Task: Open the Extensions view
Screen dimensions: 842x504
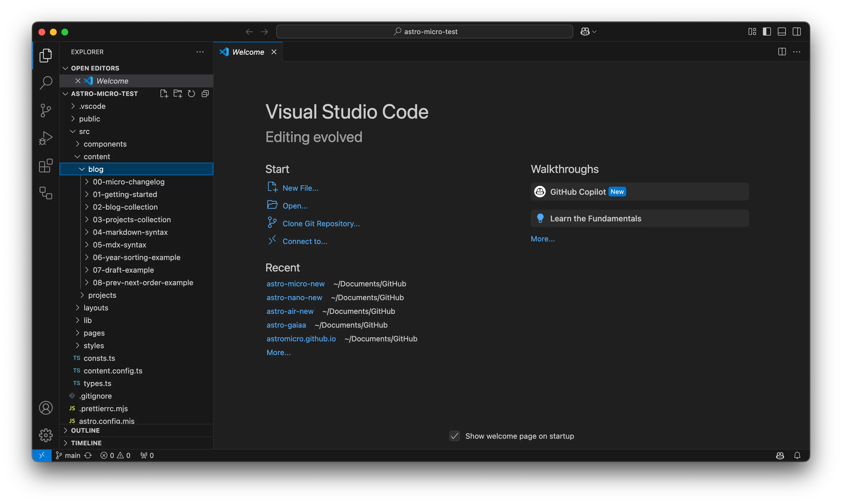Action: click(46, 166)
